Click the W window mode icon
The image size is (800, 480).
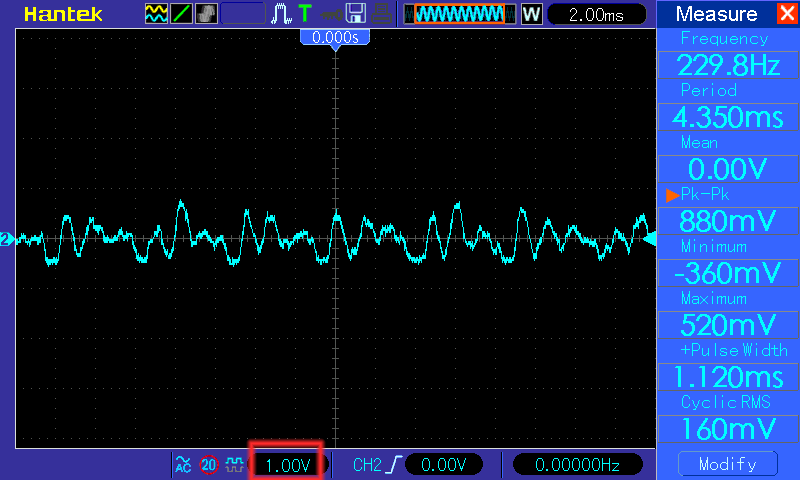[x=531, y=14]
